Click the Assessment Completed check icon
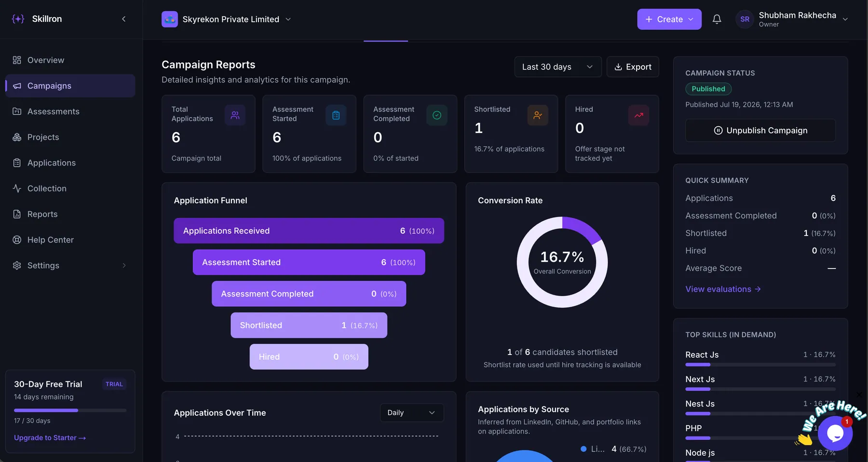The image size is (868, 462). tap(437, 115)
